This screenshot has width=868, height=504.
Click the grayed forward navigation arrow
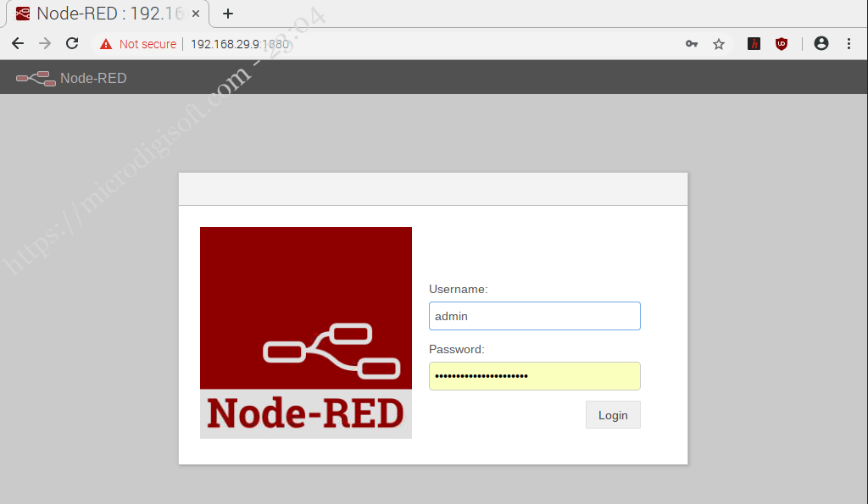(44, 43)
